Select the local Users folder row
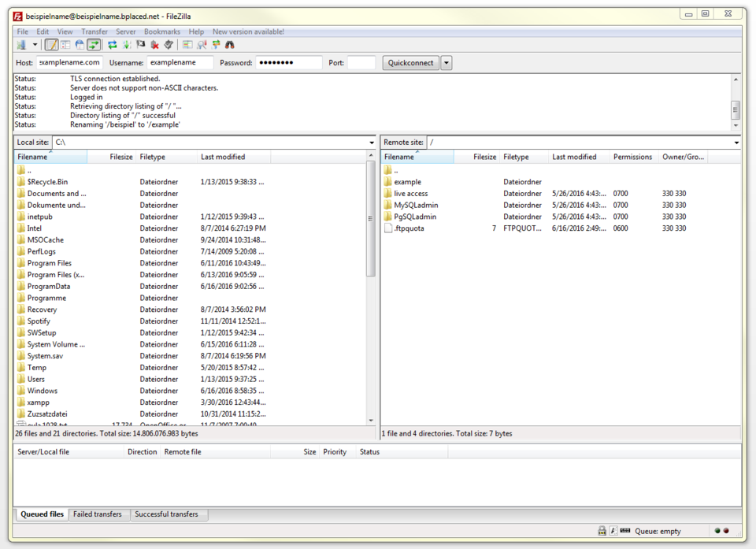This screenshot has height=549, width=756. click(x=191, y=379)
